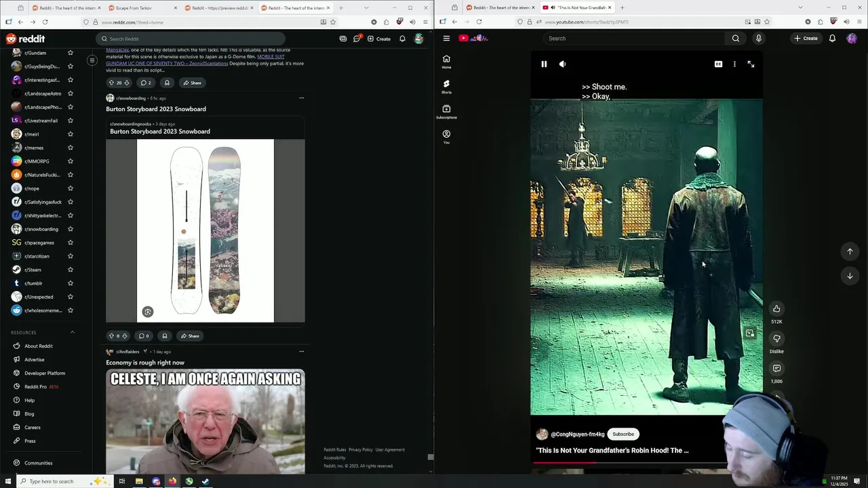Click the YouTube search magnifier button

coord(736,39)
